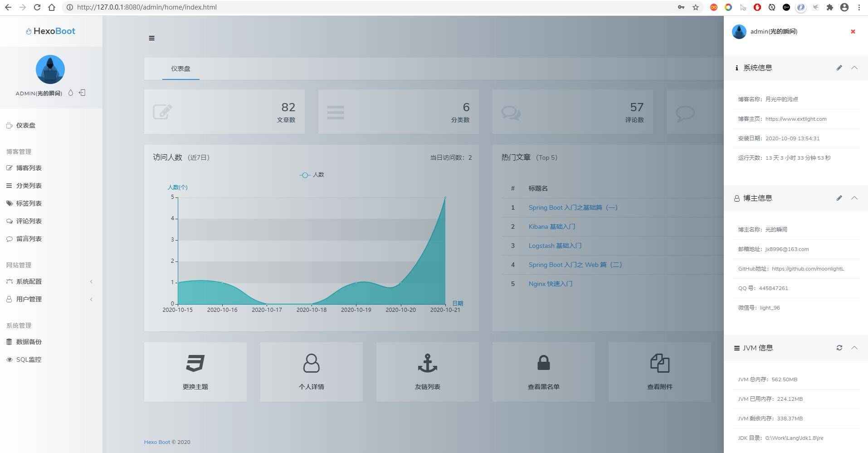
Task: Close the admin info side panel
Action: pos(853,31)
